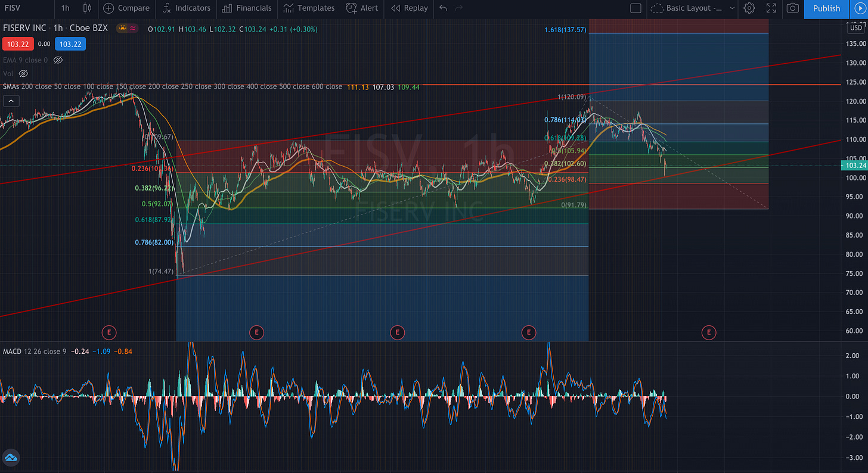Show the hidden EMA 9 indicator

coord(58,60)
